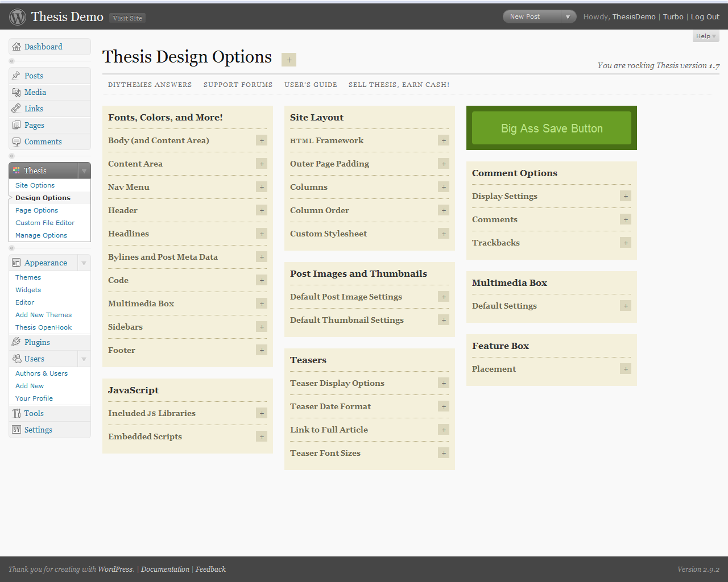Image resolution: width=728 pixels, height=582 pixels.
Task: Expand Custom Stylesheet options
Action: 444,234
